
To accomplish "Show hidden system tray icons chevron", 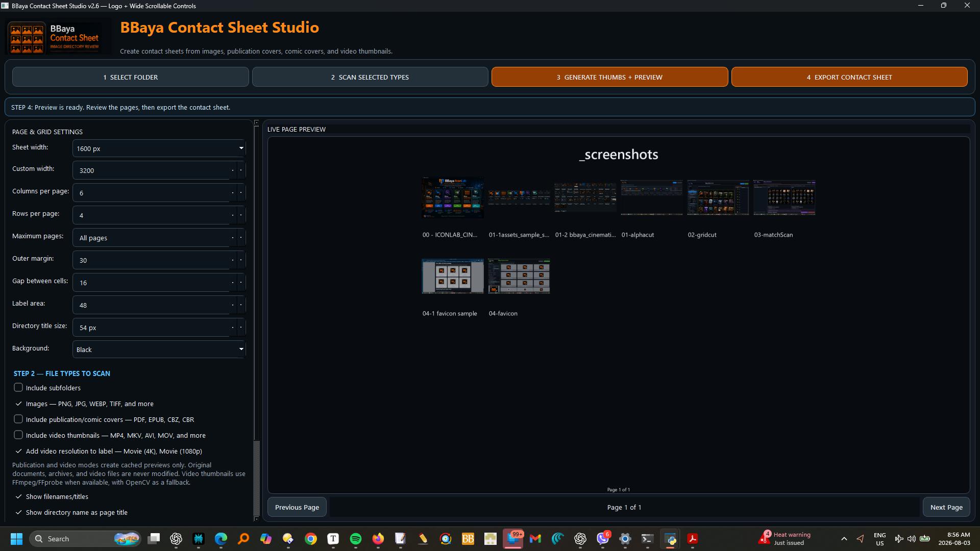I will [x=844, y=539].
